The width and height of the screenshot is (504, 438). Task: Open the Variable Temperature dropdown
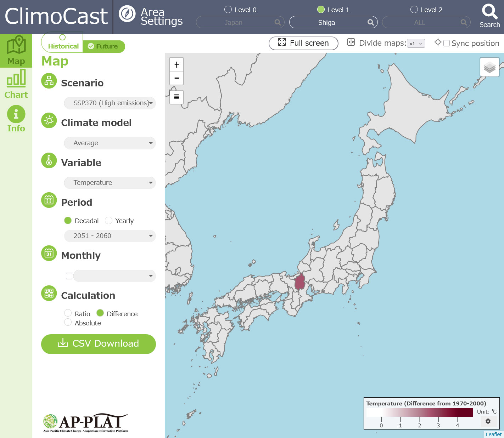coord(110,183)
